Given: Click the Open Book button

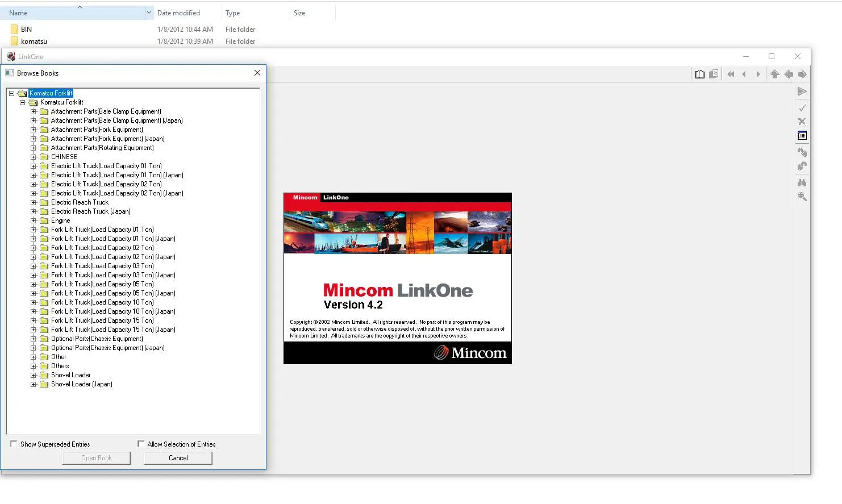Looking at the screenshot, I should pos(97,458).
